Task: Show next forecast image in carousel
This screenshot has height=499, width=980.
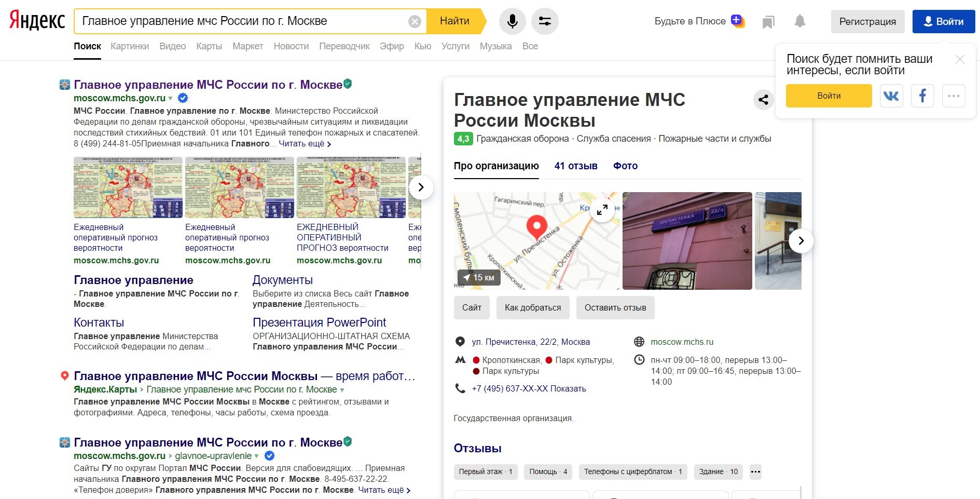Action: (421, 187)
